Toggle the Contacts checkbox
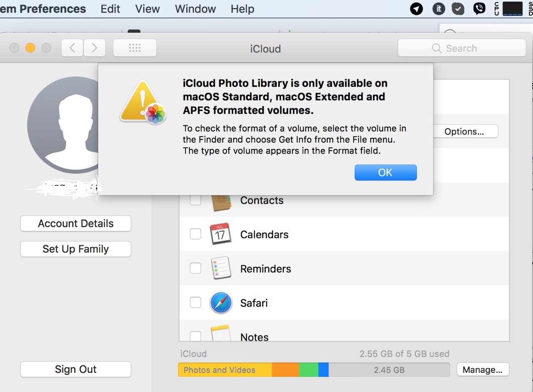 (195, 200)
